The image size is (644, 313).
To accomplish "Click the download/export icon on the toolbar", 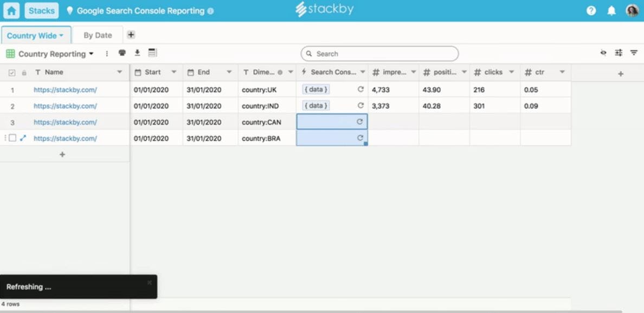I will 138,54.
